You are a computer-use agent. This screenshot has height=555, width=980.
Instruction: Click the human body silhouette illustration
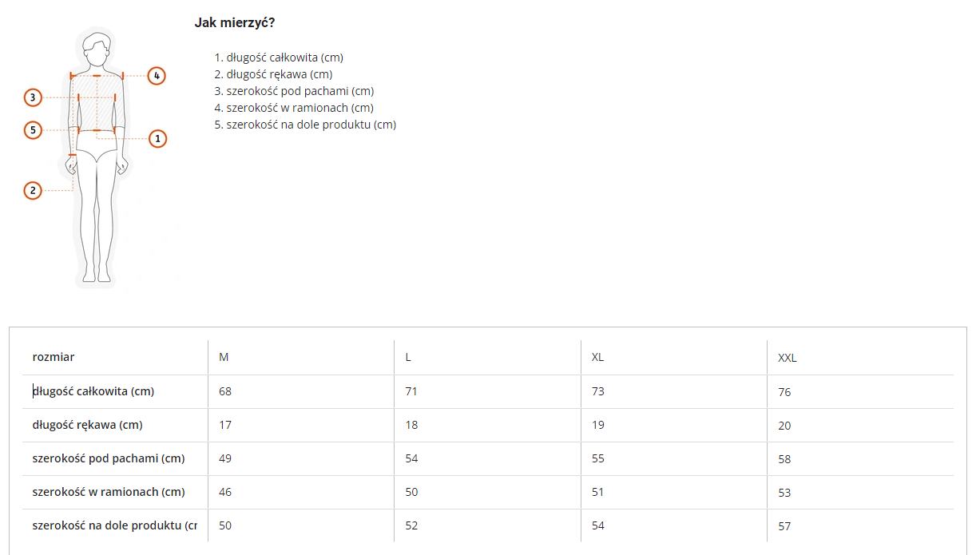click(x=96, y=157)
